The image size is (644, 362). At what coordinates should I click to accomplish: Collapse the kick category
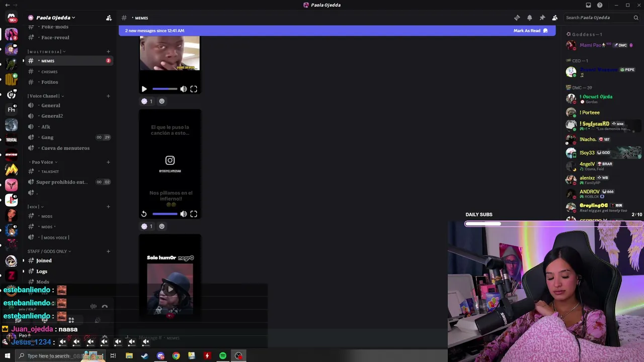click(x=36, y=207)
